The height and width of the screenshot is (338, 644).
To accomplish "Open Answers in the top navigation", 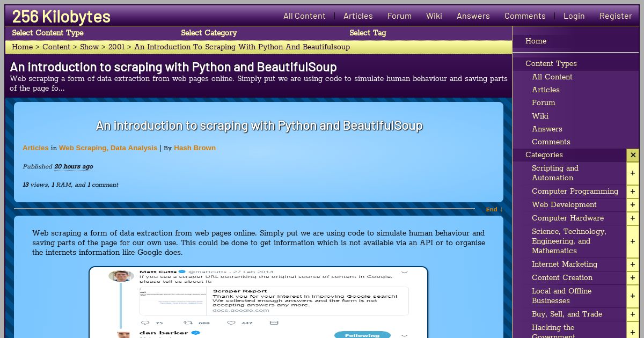I will pos(473,16).
